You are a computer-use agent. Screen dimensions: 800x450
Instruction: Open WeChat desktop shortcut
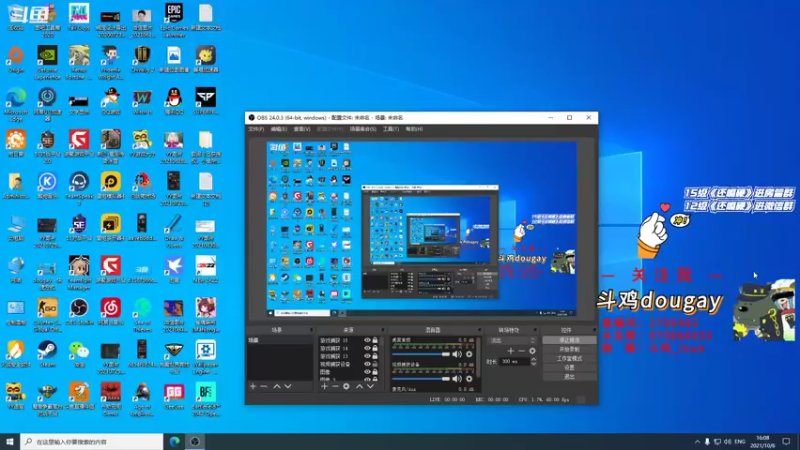tap(79, 353)
